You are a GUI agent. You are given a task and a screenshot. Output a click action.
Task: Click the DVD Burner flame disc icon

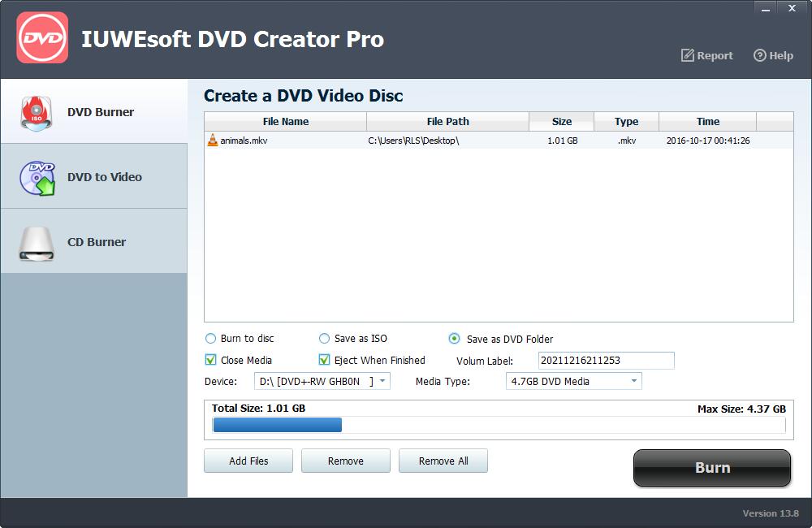click(x=36, y=112)
